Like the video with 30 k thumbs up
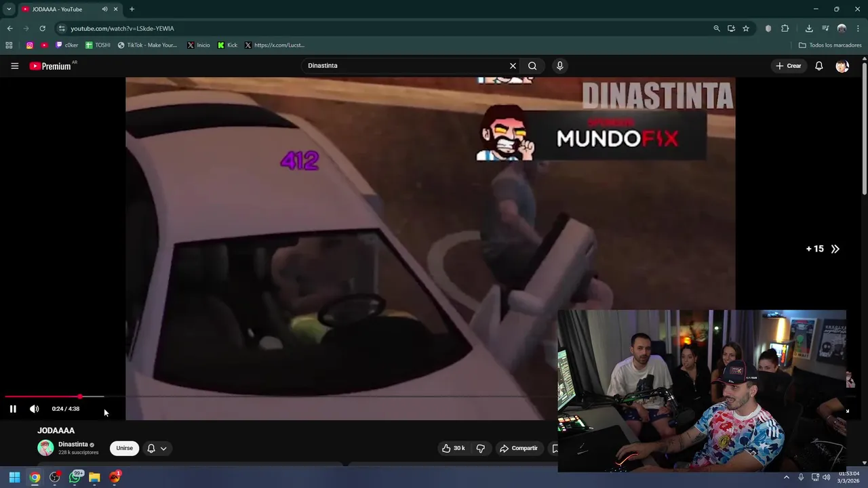The height and width of the screenshot is (488, 868). [x=454, y=448]
